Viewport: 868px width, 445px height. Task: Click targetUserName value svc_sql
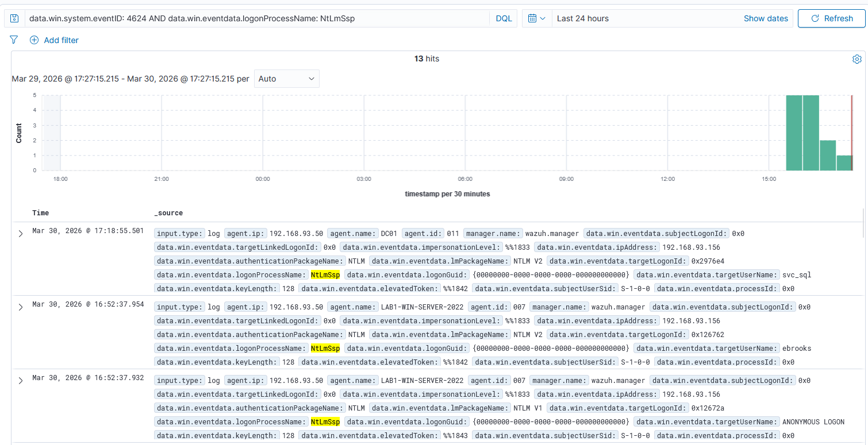point(797,275)
